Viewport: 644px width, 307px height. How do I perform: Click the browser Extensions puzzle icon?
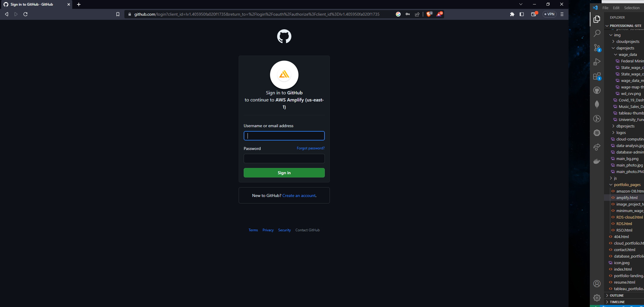pos(512,14)
